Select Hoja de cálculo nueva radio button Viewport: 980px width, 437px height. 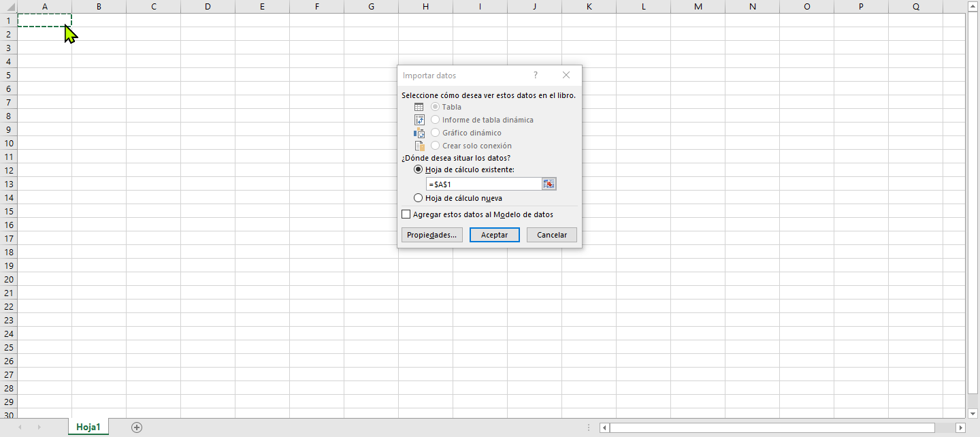(419, 198)
